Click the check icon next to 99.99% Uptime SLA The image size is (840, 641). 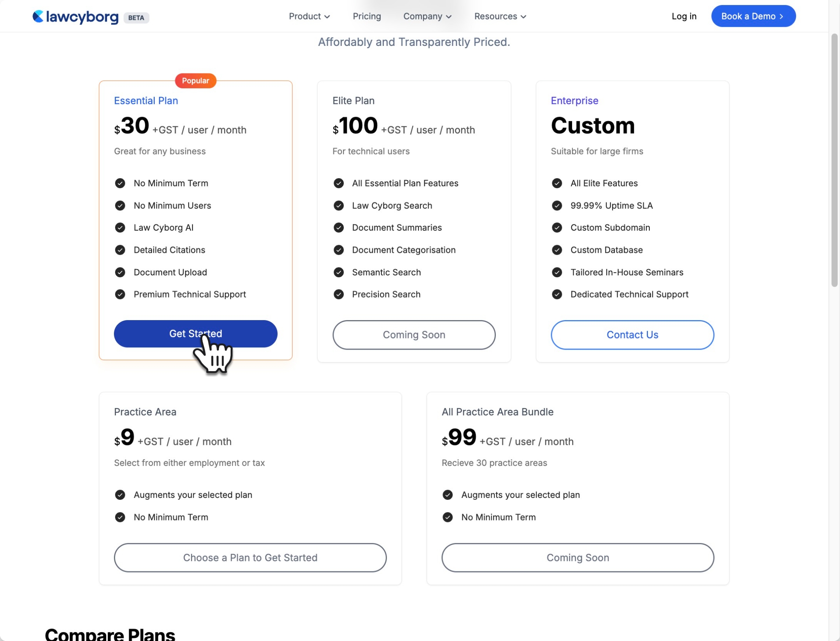[557, 205]
